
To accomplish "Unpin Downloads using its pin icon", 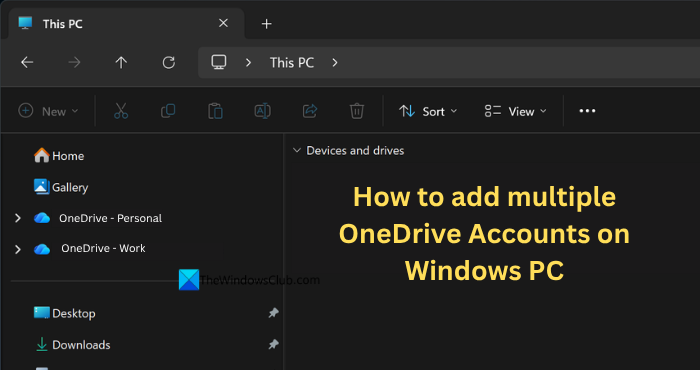I will (x=273, y=345).
